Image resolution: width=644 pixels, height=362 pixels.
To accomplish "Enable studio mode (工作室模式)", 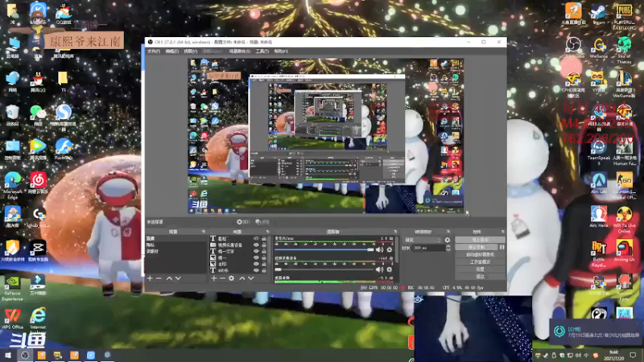I will 480,262.
